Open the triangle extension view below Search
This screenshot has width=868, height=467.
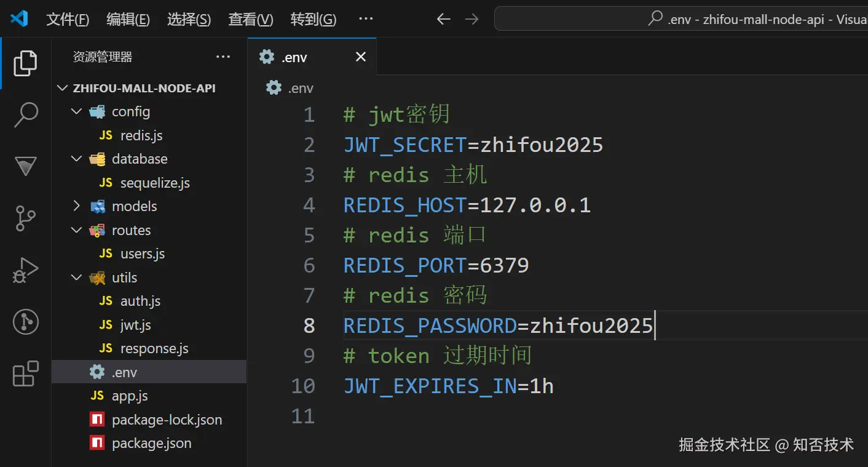tap(25, 166)
